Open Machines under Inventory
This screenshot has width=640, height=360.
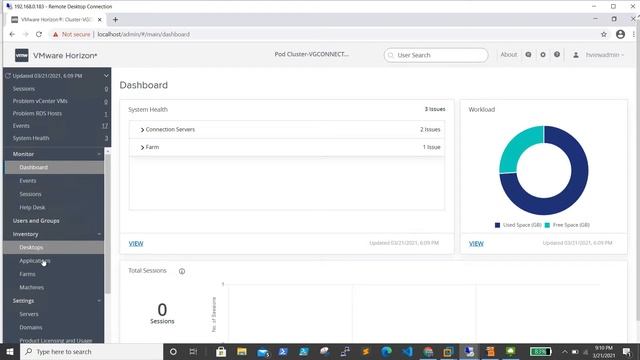point(31,287)
